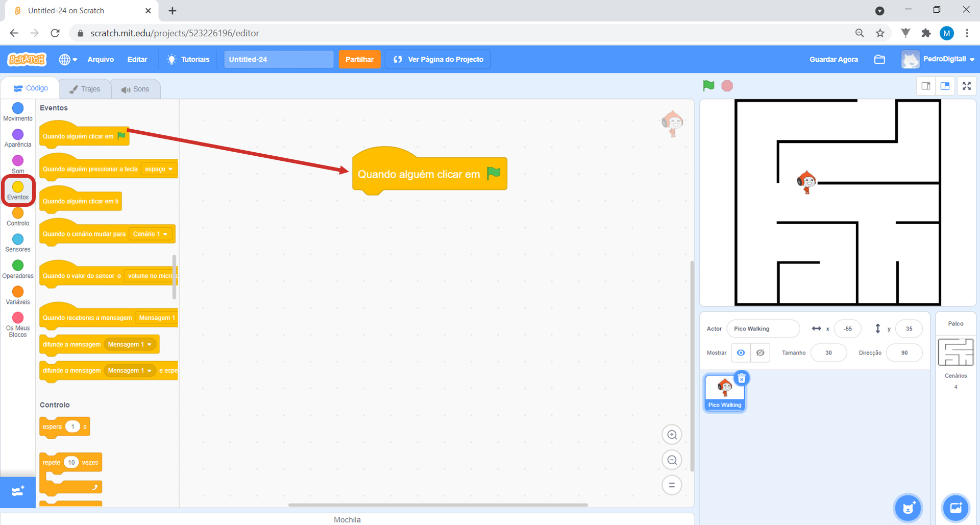This screenshot has height=525, width=980.
Task: Select the Eventos block category
Action: [18, 190]
